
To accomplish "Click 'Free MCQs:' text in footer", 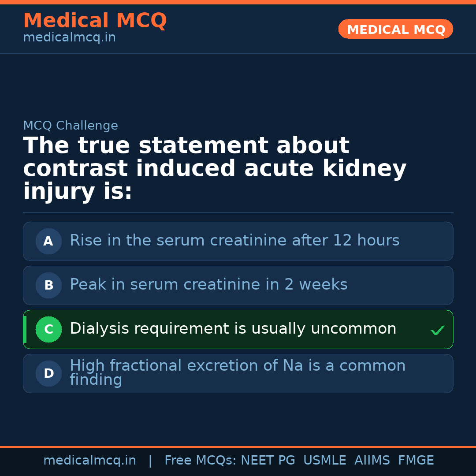I will 200,461.
